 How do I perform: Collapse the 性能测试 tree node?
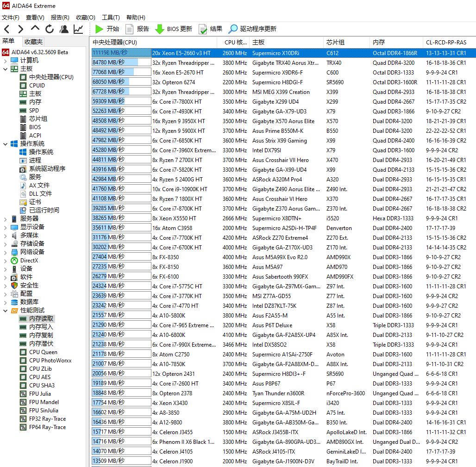click(5, 311)
